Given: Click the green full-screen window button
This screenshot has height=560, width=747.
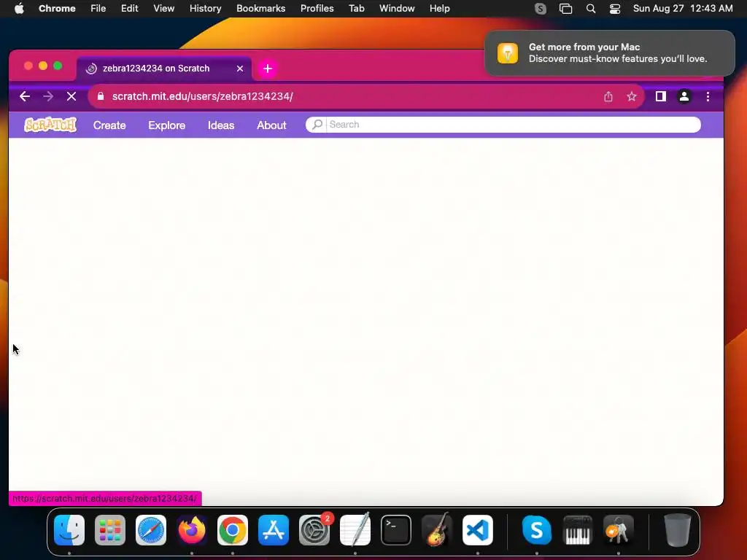Looking at the screenshot, I should coord(58,66).
